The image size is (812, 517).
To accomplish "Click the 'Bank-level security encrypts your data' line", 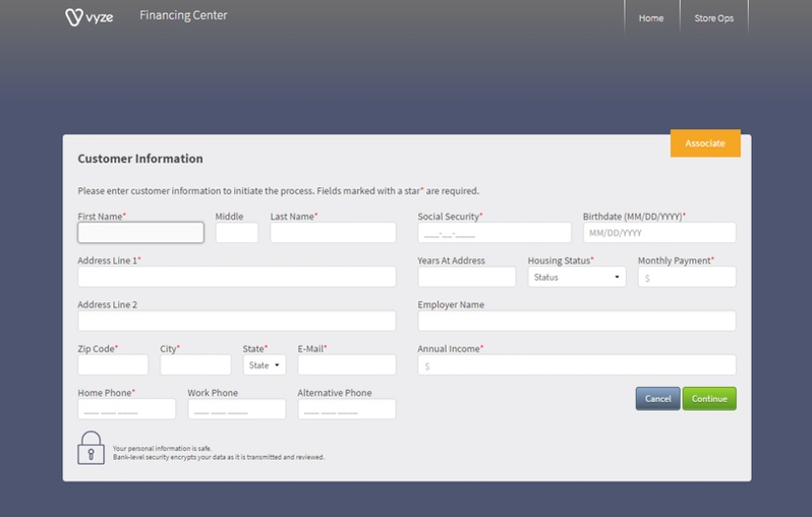I will [x=219, y=457].
